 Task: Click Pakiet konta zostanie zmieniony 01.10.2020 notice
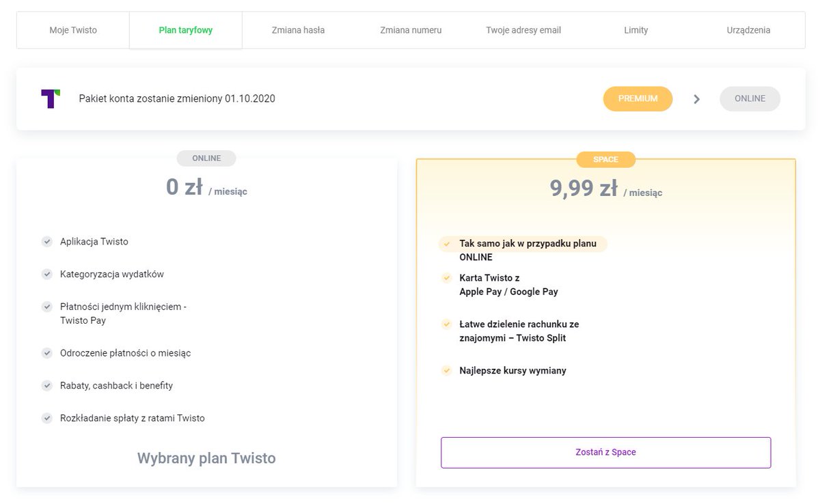point(177,98)
